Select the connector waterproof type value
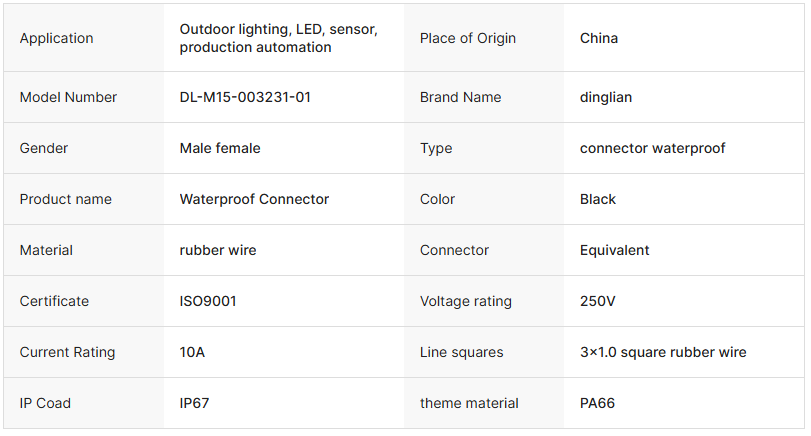This screenshot has height=436, width=811. [x=652, y=148]
